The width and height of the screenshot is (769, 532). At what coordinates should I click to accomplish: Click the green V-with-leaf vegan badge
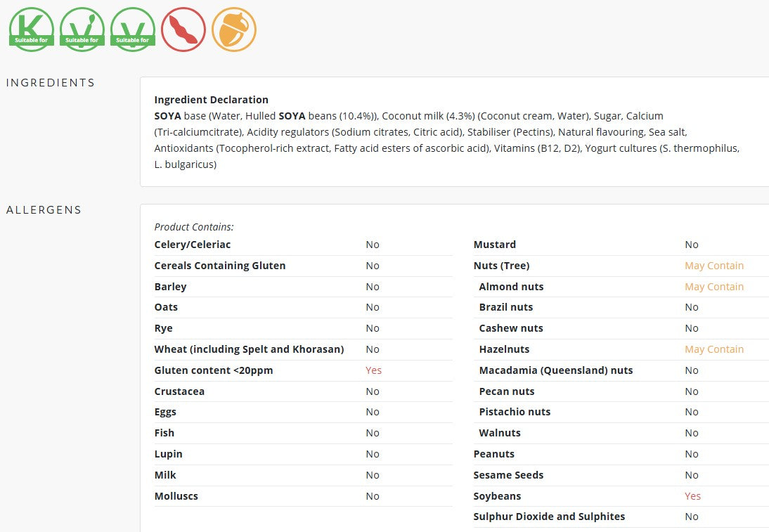click(82, 30)
